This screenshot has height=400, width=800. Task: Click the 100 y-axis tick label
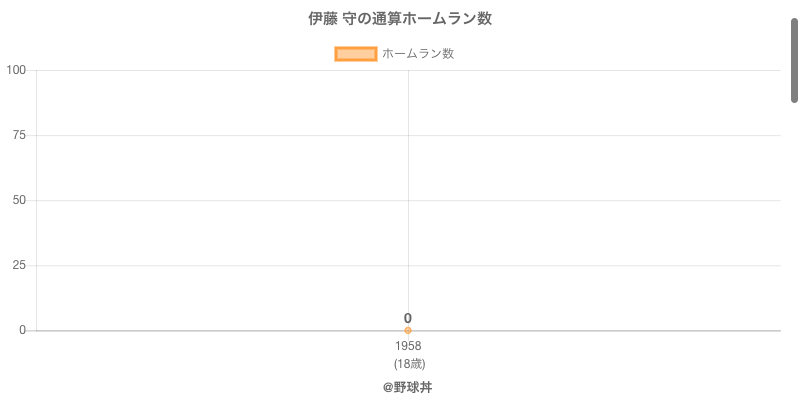click(16, 70)
